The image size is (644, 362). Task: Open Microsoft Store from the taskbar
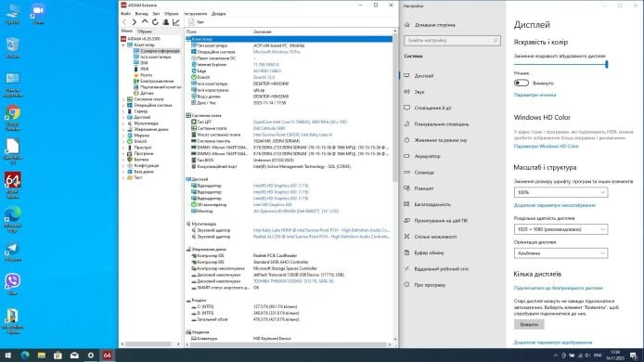tap(58, 356)
